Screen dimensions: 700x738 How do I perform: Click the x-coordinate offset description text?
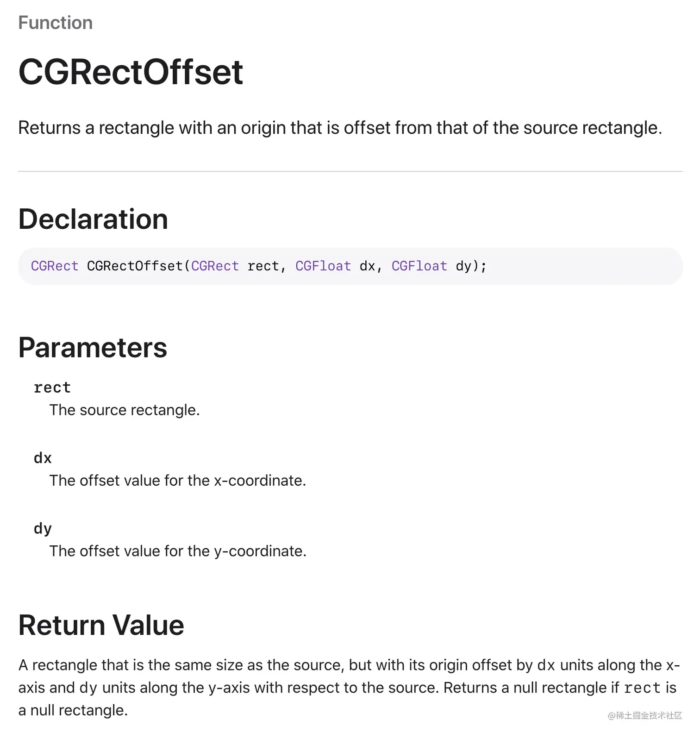178,481
